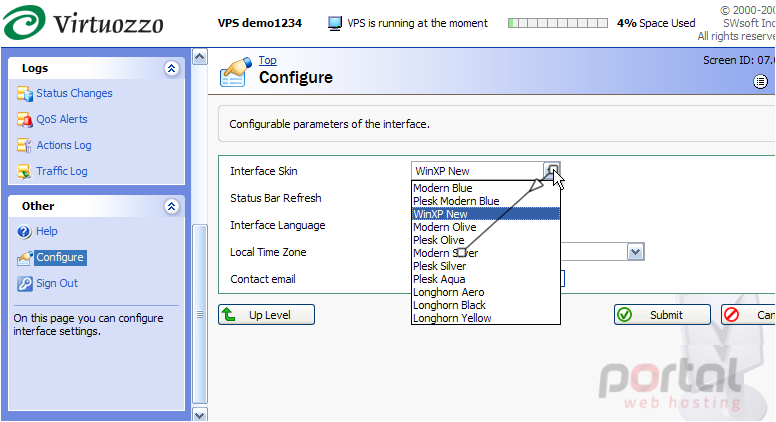
Task: Choose Longhorn Yellow skin option
Action: [x=485, y=318]
